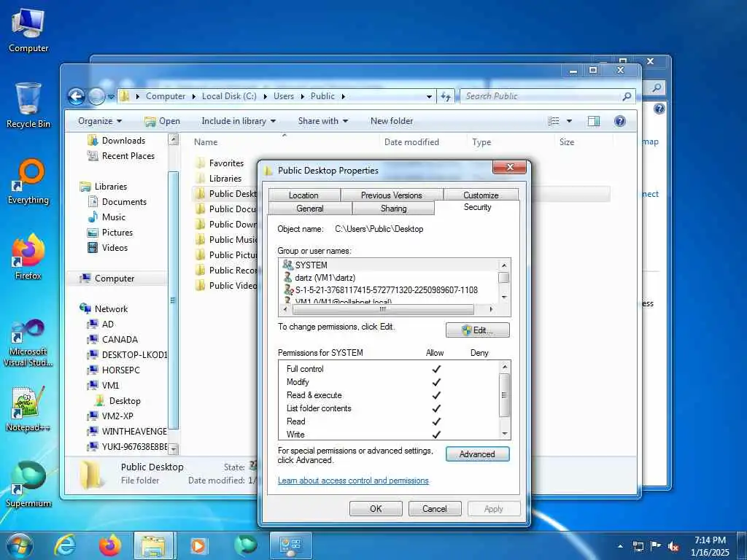Open the Share with dropdown

pyautogui.click(x=322, y=121)
